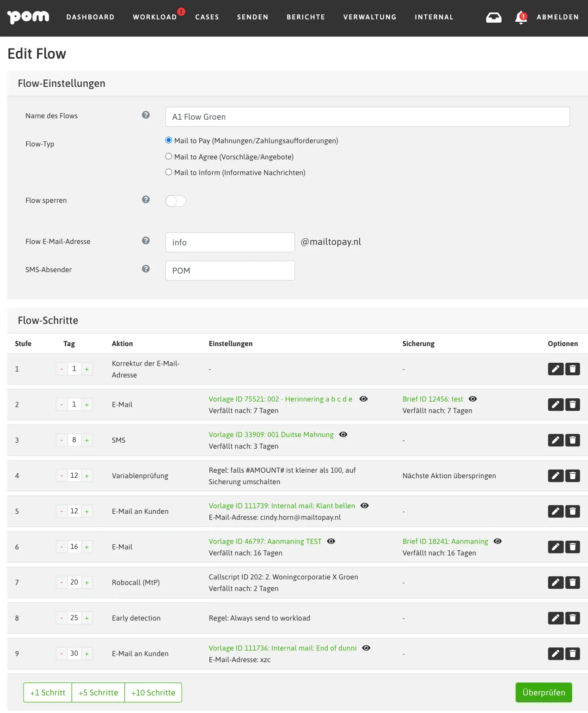This screenshot has width=588, height=713.
Task: Edit step 6 E-Mail row
Action: pos(556,547)
